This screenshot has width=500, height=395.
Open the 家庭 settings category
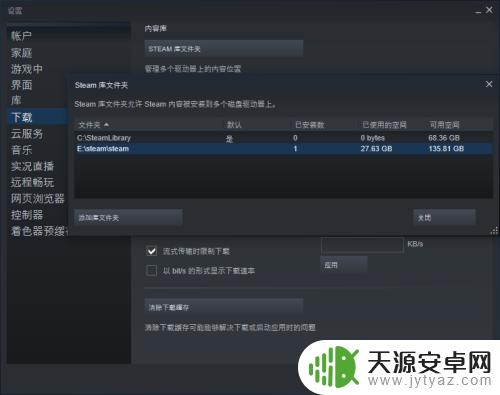[21, 53]
